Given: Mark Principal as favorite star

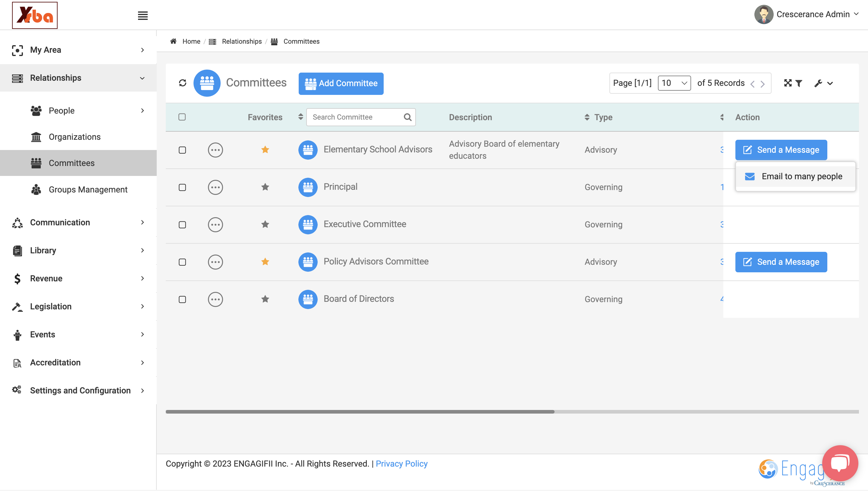Looking at the screenshot, I should coord(265,187).
